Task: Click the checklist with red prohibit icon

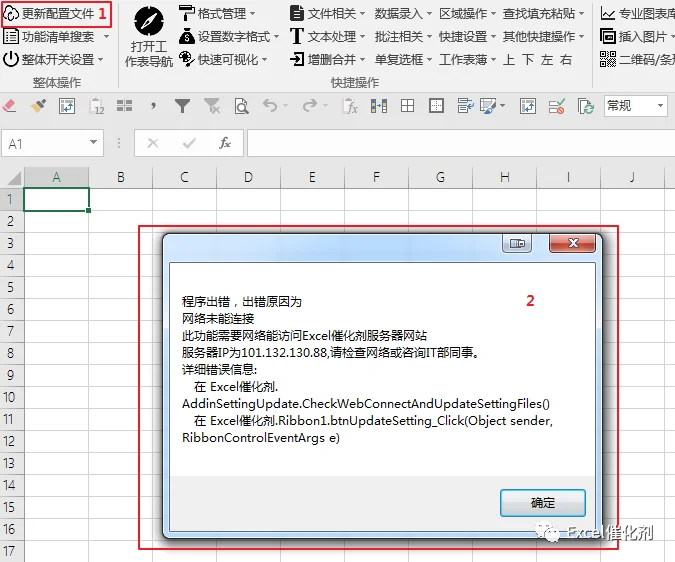Action: [x=557, y=106]
